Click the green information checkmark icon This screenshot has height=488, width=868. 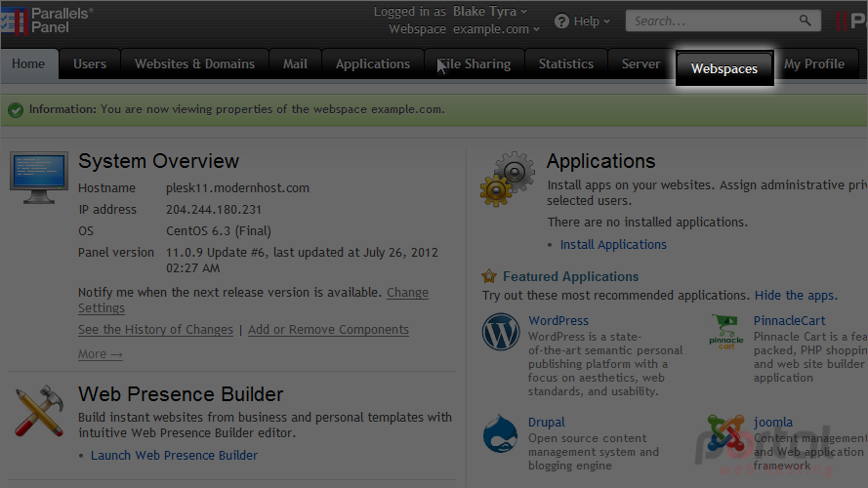[x=16, y=110]
